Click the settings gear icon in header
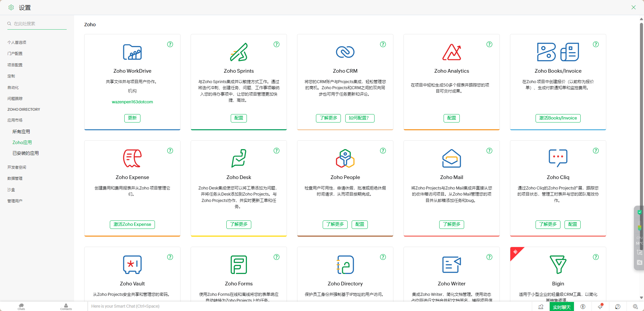The image size is (644, 311). pyautogui.click(x=11, y=7)
